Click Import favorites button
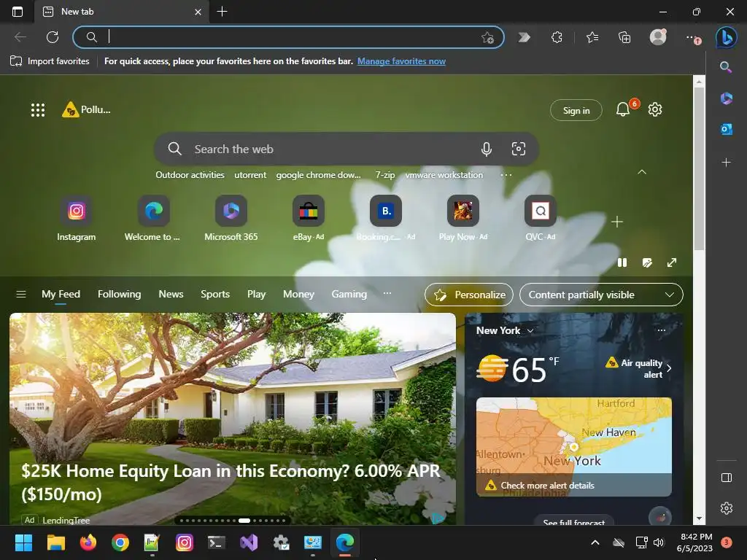 50,61
